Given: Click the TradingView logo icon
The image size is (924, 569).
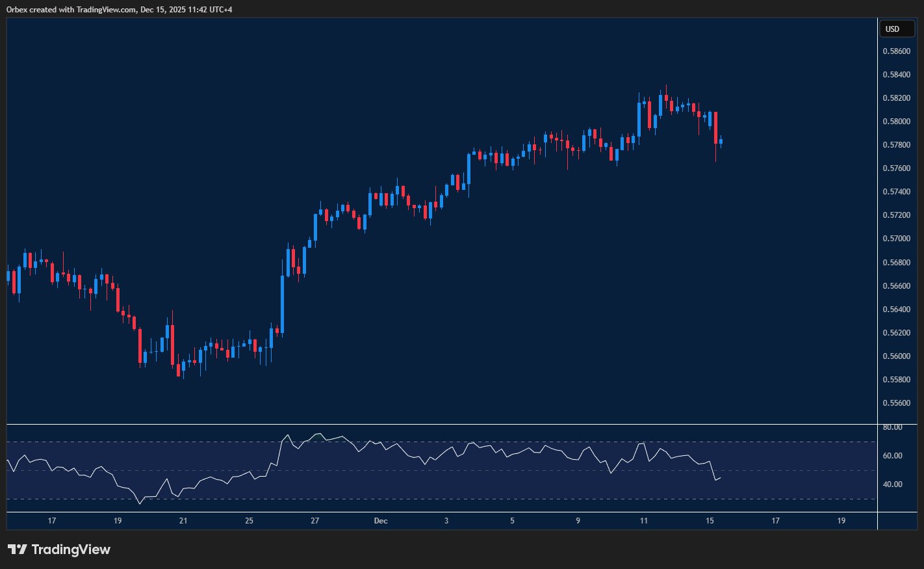Looking at the screenshot, I should pyautogui.click(x=18, y=549).
